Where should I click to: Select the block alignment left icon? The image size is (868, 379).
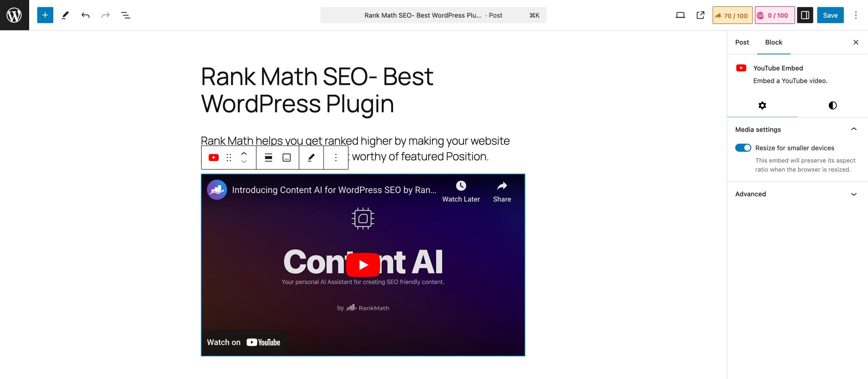tap(268, 157)
